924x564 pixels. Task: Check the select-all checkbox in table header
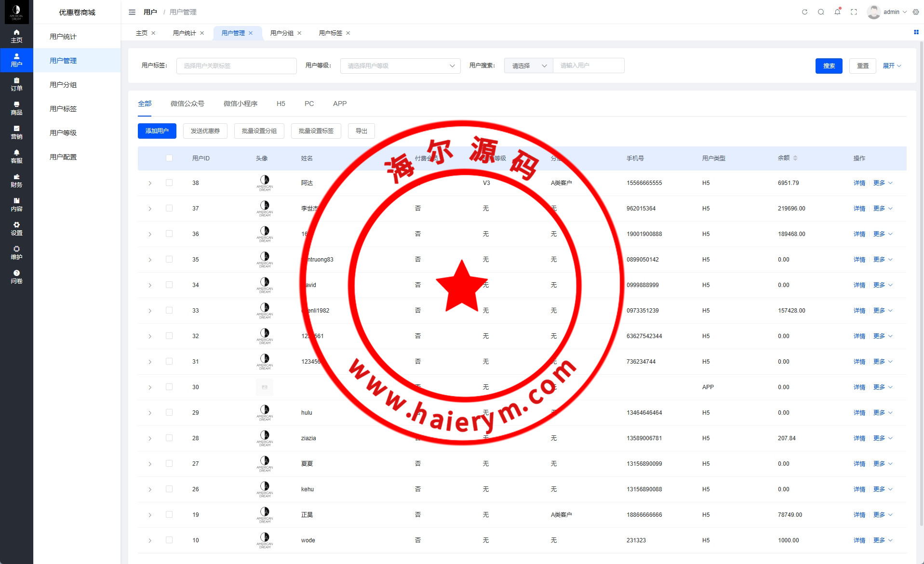pyautogui.click(x=169, y=158)
